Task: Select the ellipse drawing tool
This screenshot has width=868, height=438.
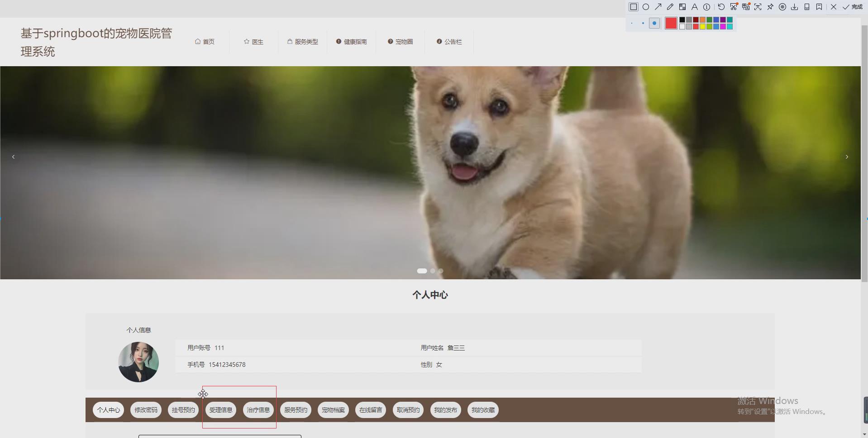Action: tap(646, 7)
